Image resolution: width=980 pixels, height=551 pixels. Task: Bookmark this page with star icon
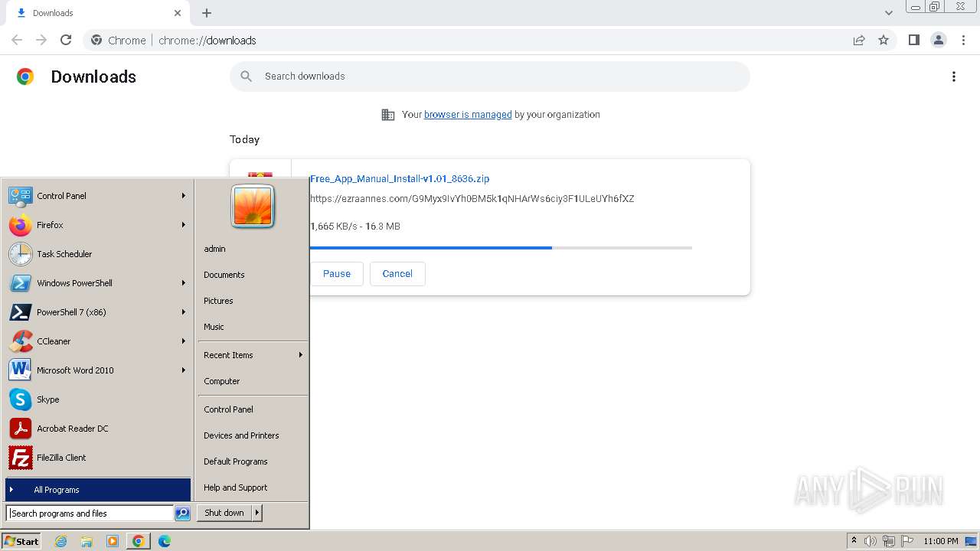pos(884,40)
